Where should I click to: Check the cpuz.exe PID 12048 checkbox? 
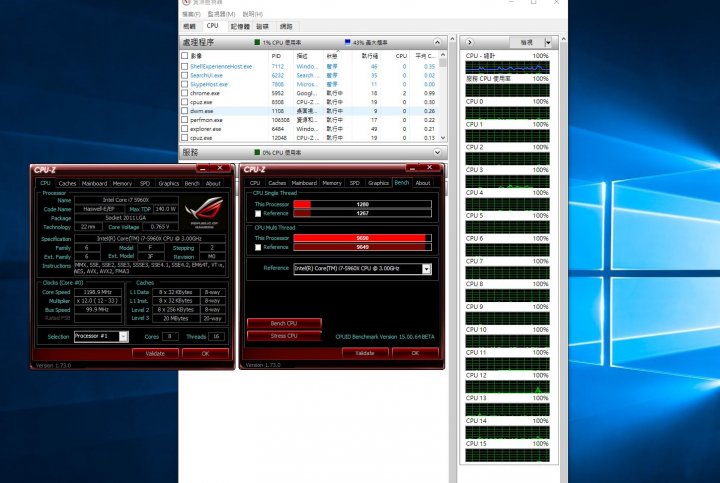185,138
